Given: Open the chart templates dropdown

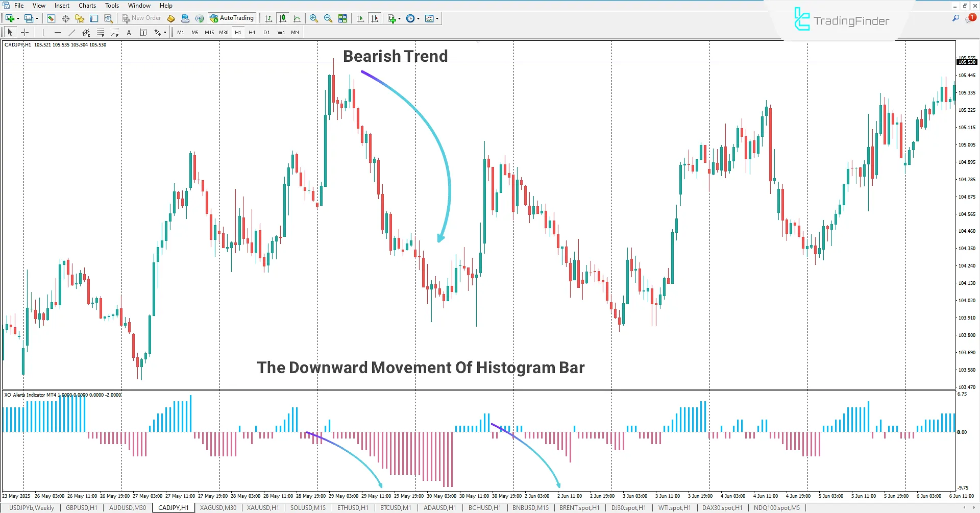Looking at the screenshot, I should pos(438,18).
